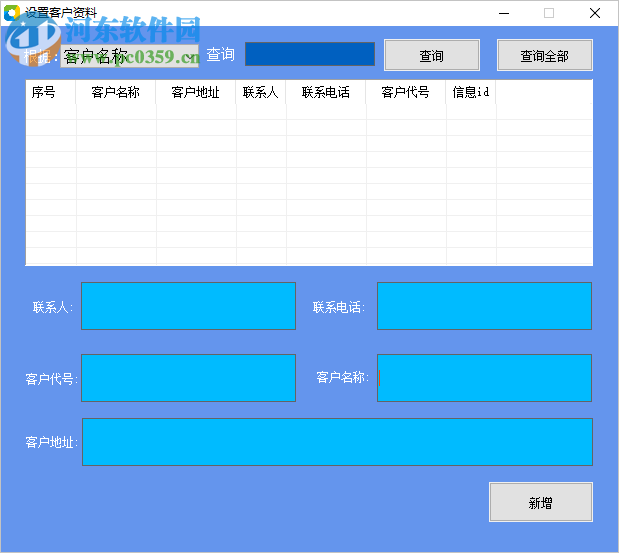Screen dimensions: 619x553
Task: Click the 联系人 contact input field
Action: 188,306
